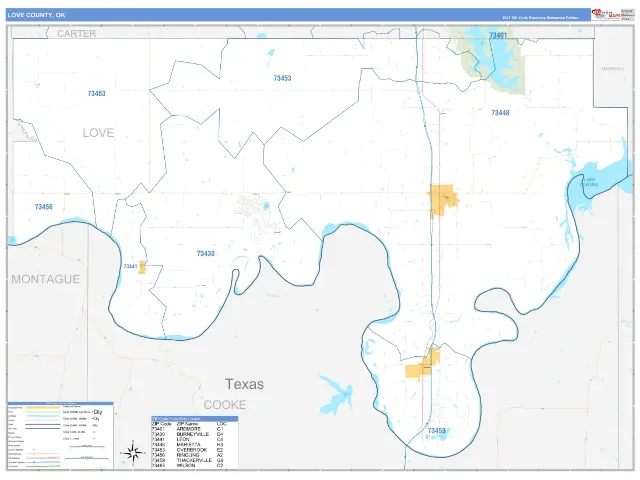Screen dimensions: 640x480
Task: Select the orange Thackerville city area
Action: (x=423, y=364)
